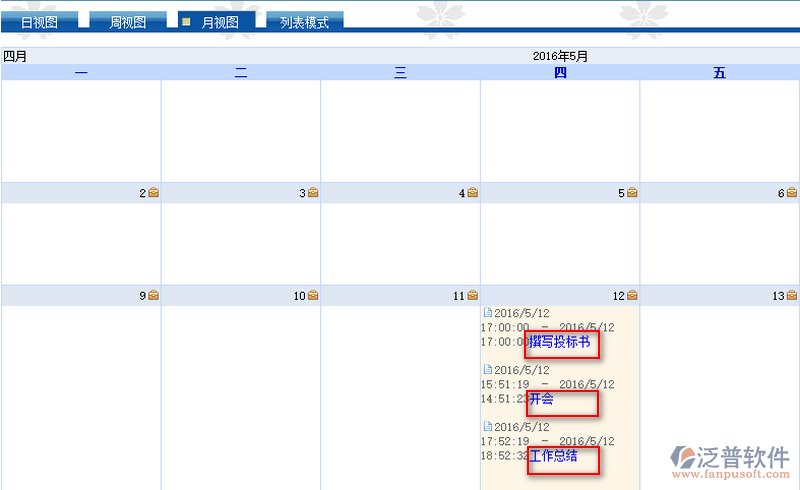Select day number 6
The image size is (800, 490).
781,193
